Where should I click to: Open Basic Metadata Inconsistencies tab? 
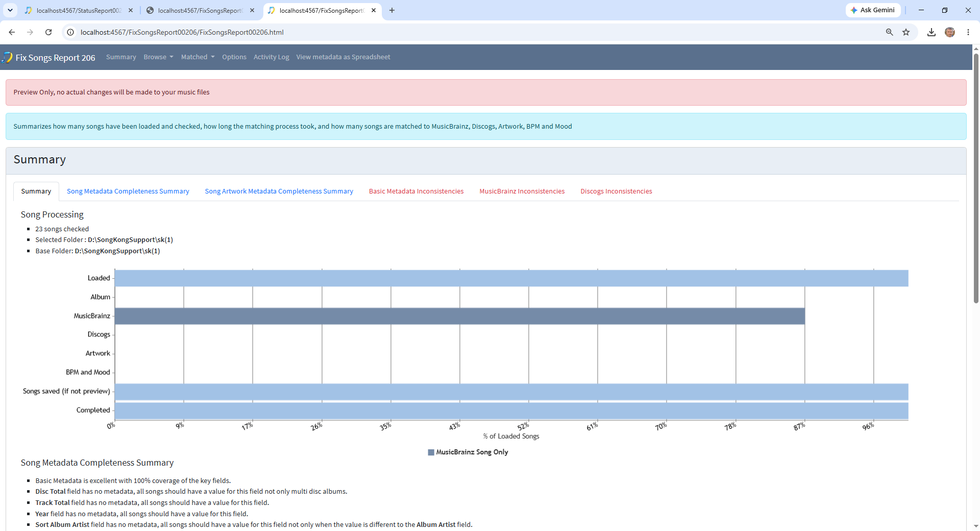[x=416, y=191]
